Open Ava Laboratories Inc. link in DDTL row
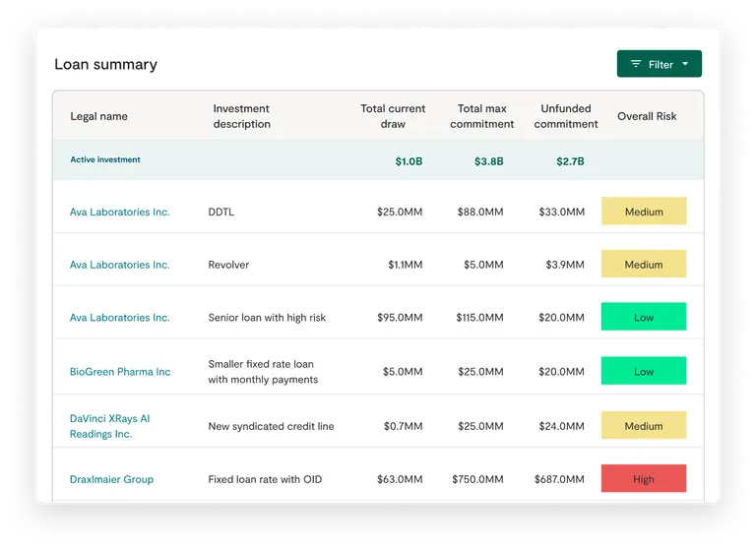The height and width of the screenshot is (548, 756). (119, 212)
